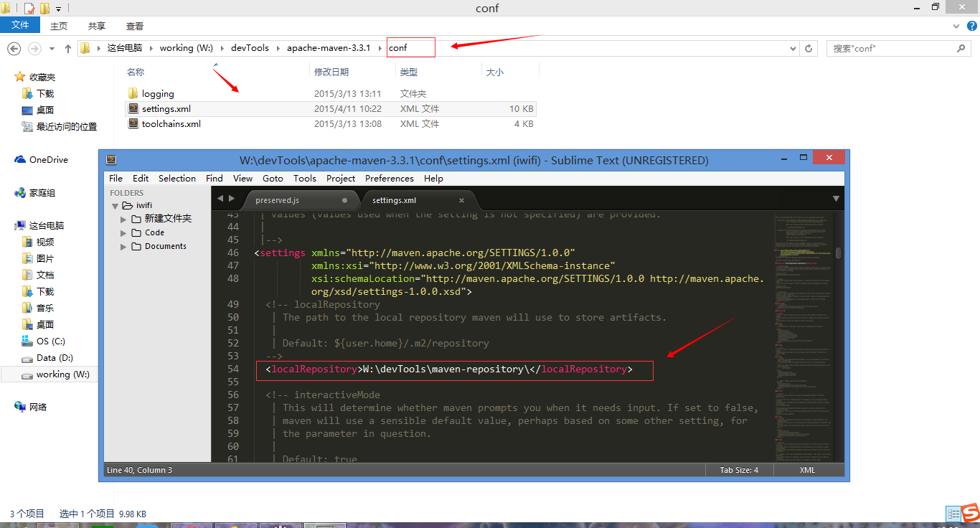Viewport: 980px width, 528px height.
Task: Click the Properties icon in quick access toolbar
Action: tap(29, 9)
